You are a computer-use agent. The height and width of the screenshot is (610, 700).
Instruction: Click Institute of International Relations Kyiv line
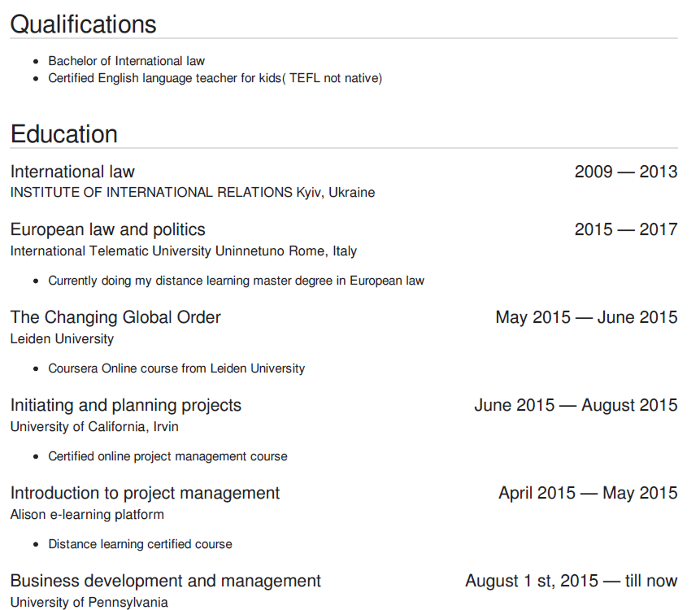pyautogui.click(x=193, y=193)
